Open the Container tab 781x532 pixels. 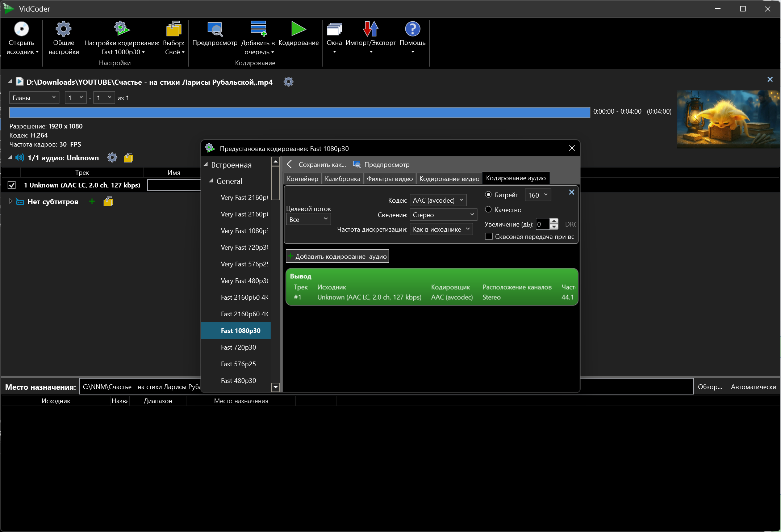pos(302,179)
